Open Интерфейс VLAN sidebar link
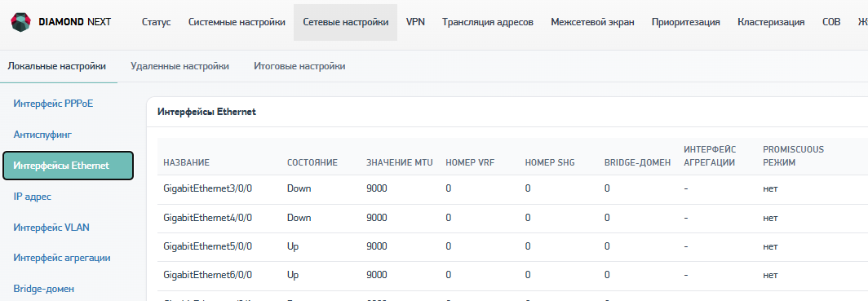868x301 pixels. click(51, 228)
